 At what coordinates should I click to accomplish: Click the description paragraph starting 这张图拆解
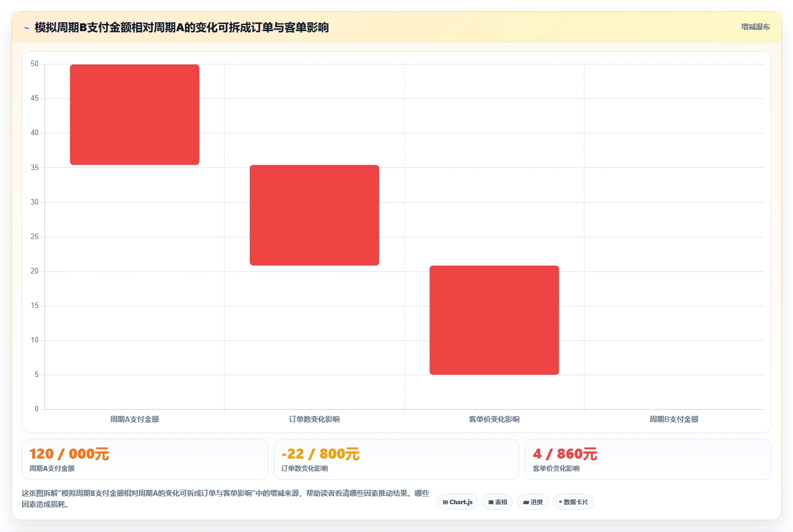[x=225, y=499]
